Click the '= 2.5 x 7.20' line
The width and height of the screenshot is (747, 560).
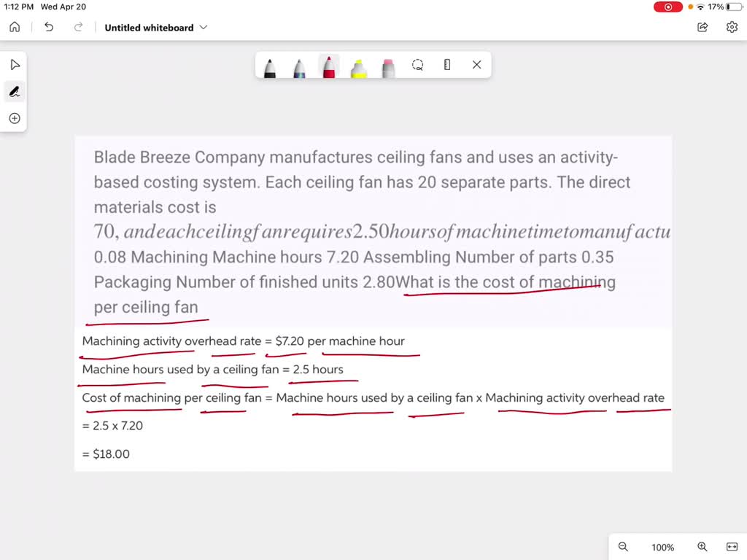click(x=112, y=426)
